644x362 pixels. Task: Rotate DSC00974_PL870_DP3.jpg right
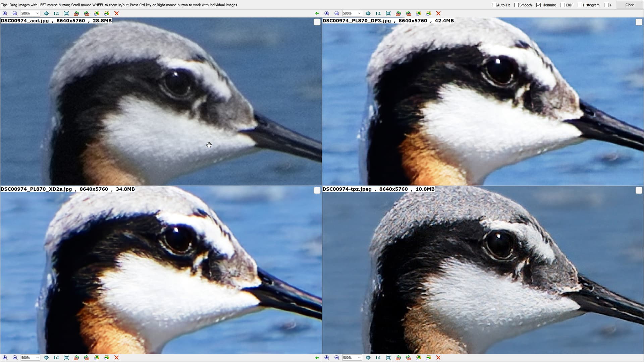[408, 13]
